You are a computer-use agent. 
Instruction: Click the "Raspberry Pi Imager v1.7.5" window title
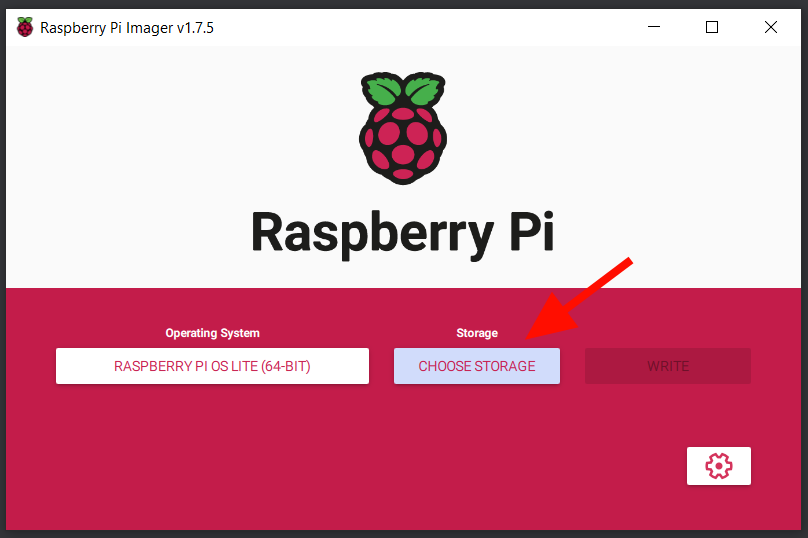(x=127, y=28)
